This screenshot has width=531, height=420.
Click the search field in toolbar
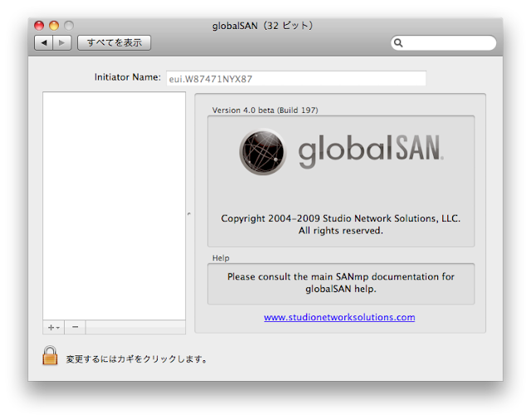tap(443, 43)
